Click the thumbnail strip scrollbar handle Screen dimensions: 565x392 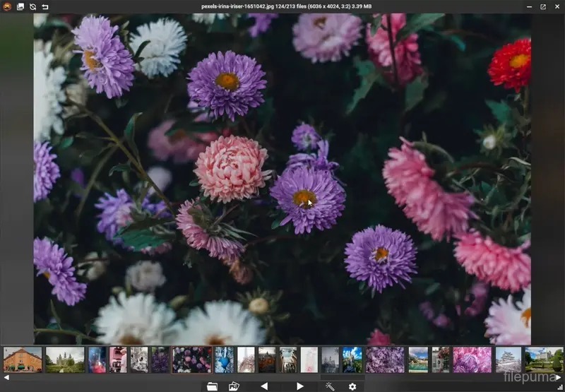point(343,378)
